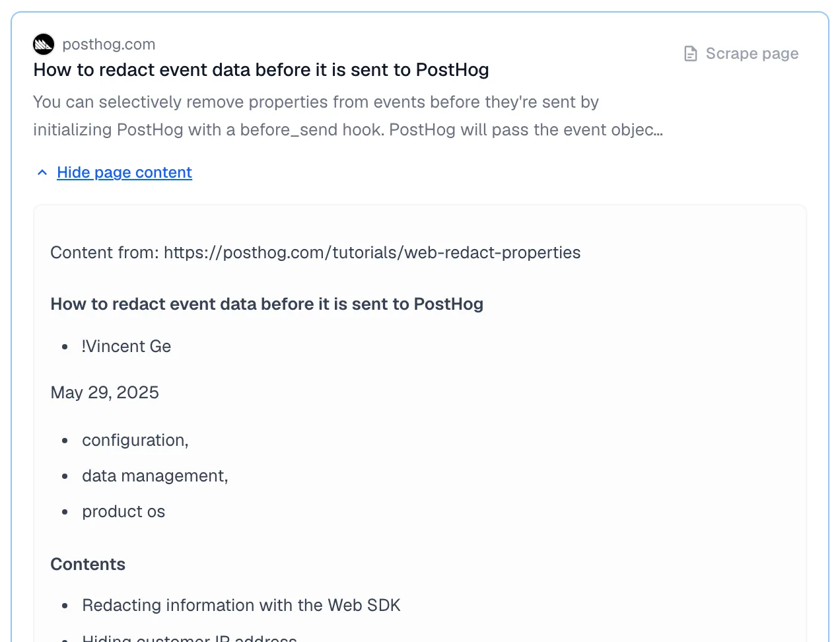This screenshot has width=840, height=642.
Task: Click the Scrape page button
Action: point(741,54)
